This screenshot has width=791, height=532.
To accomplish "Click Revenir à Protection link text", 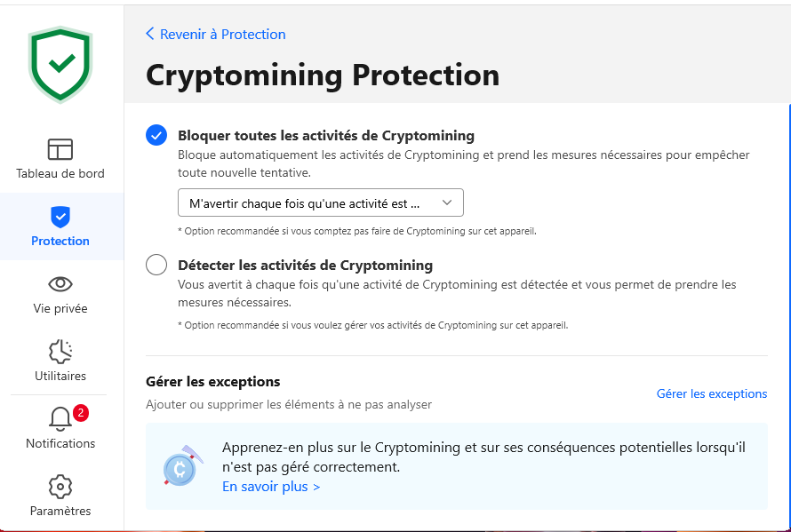I will pos(222,34).
